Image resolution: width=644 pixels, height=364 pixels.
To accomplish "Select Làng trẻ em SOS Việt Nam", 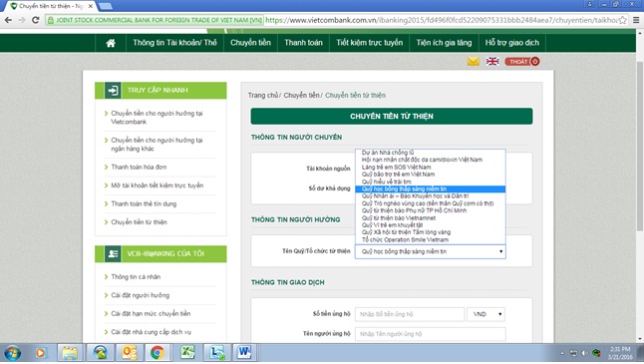I will pos(430,168).
